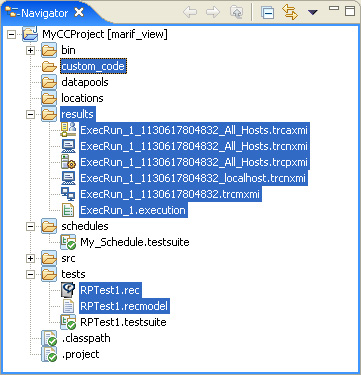Select RPTest1.testsuite file name
The height and width of the screenshot is (375, 361).
coord(123,322)
